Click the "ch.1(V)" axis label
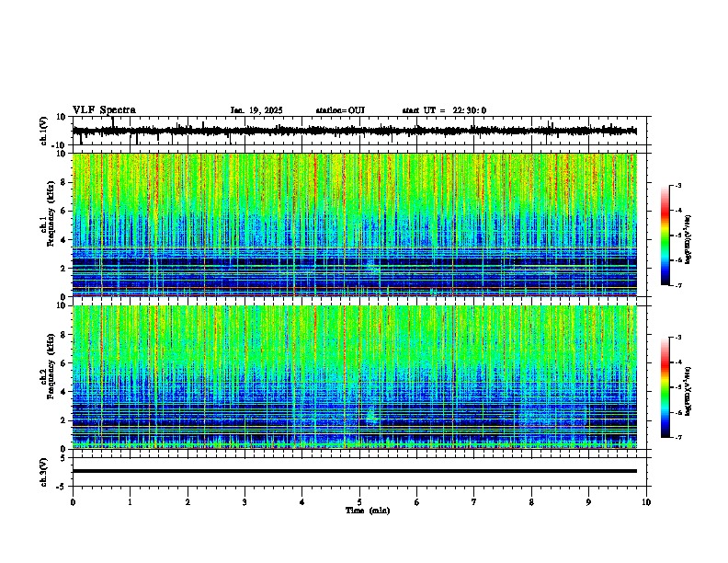Screen dimensions: 728x563 [44, 131]
